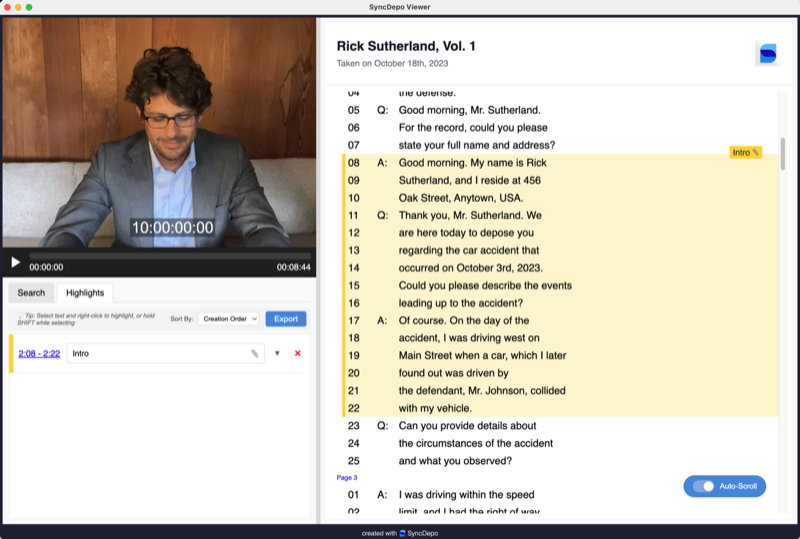Click the yellow Intro tag in transcript
This screenshot has width=800, height=539.
[745, 152]
